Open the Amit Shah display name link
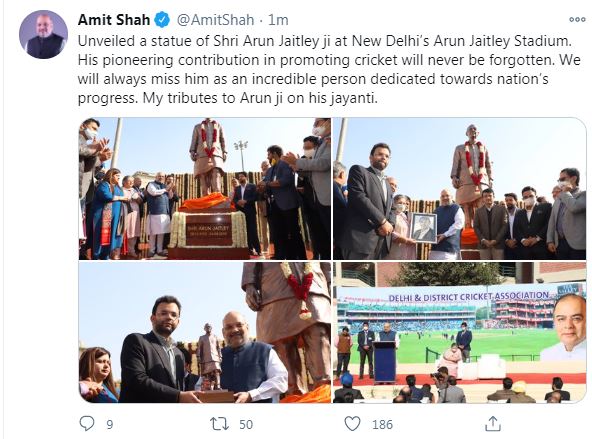 pos(114,20)
